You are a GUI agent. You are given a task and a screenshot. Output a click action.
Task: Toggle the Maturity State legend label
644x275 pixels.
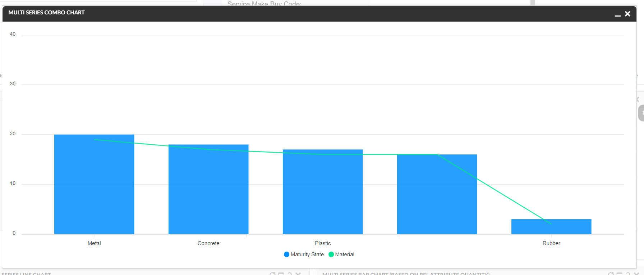(307, 254)
